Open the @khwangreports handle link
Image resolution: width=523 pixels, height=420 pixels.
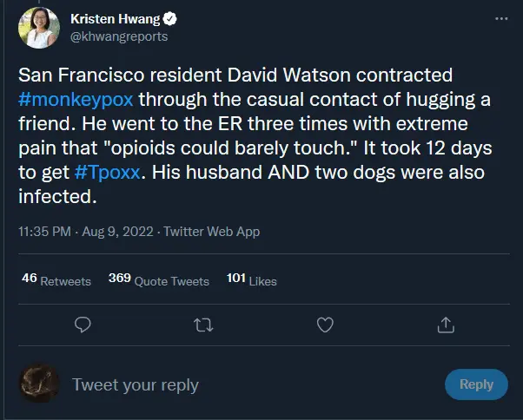point(121,36)
